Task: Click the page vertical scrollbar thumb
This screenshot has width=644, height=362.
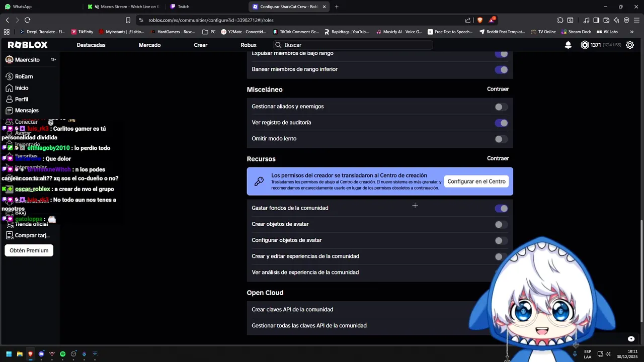Action: tap(641, 271)
